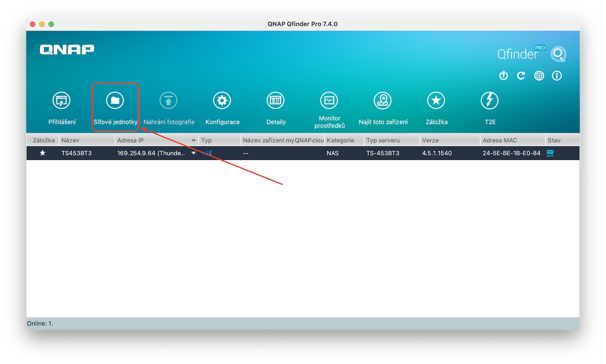Select the TS453BT3 device name cell
The width and height of the screenshot is (606, 364).
click(x=77, y=153)
